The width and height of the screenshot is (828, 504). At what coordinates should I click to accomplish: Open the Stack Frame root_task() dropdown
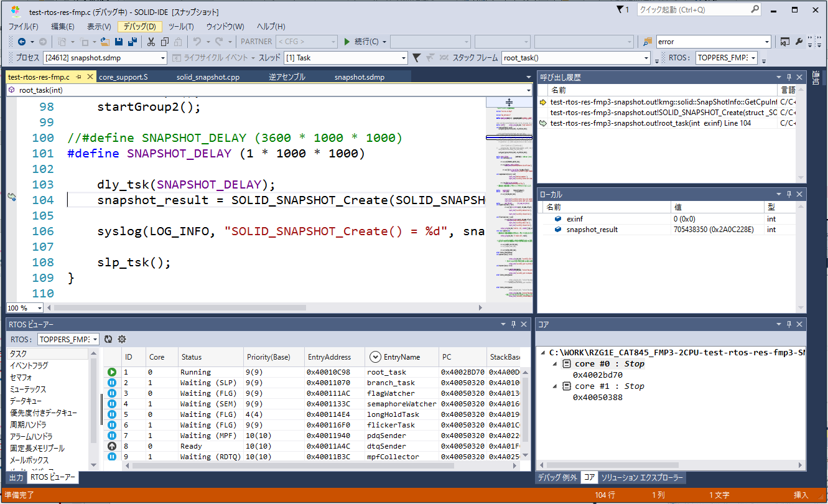click(575, 58)
